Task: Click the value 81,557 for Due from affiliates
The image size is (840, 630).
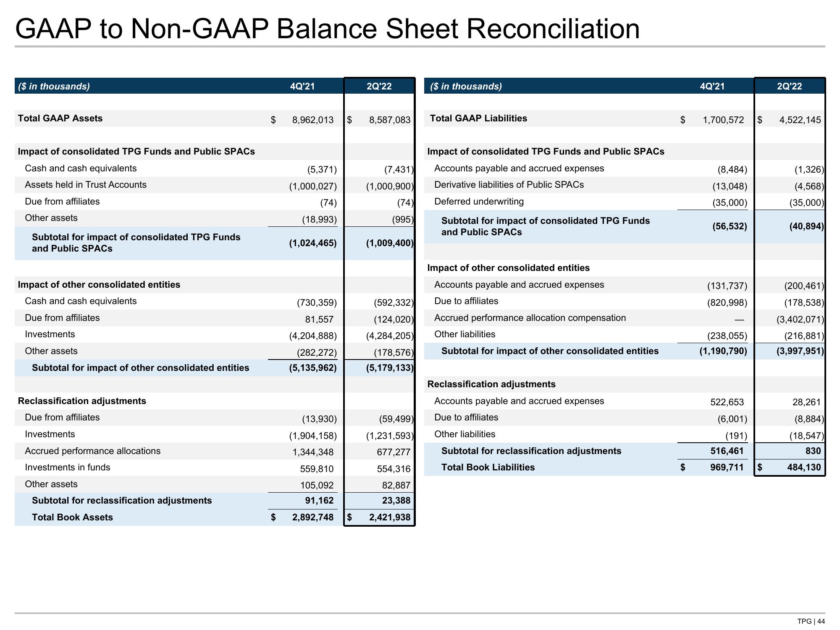Action: (x=319, y=320)
